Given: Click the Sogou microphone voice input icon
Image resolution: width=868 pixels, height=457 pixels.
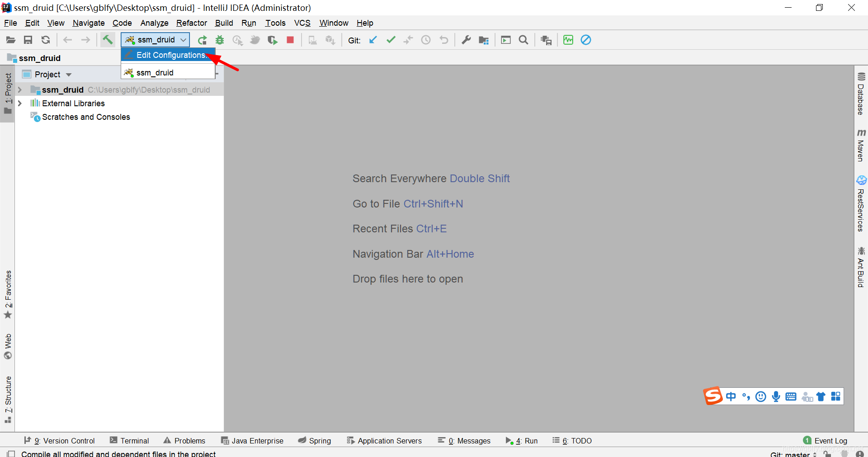Looking at the screenshot, I should (x=776, y=396).
